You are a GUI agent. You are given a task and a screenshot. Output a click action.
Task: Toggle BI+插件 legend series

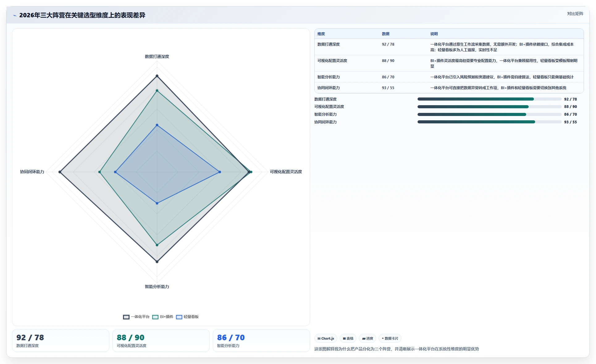pyautogui.click(x=163, y=317)
